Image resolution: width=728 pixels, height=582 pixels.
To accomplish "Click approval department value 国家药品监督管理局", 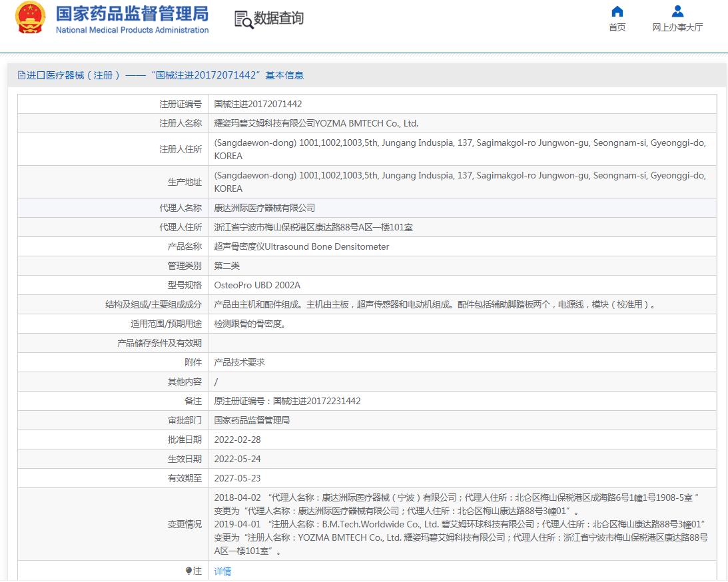I will click(x=252, y=420).
